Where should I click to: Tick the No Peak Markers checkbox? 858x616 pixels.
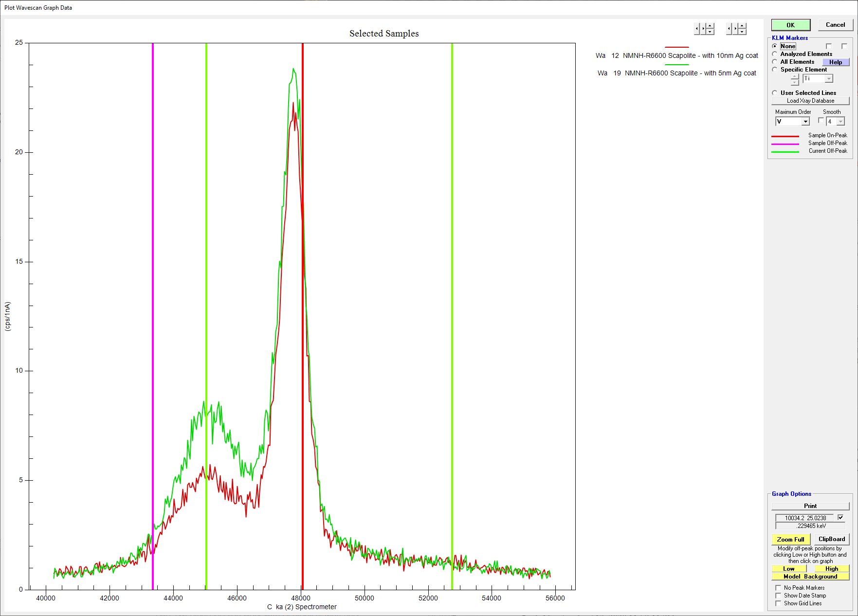(778, 588)
